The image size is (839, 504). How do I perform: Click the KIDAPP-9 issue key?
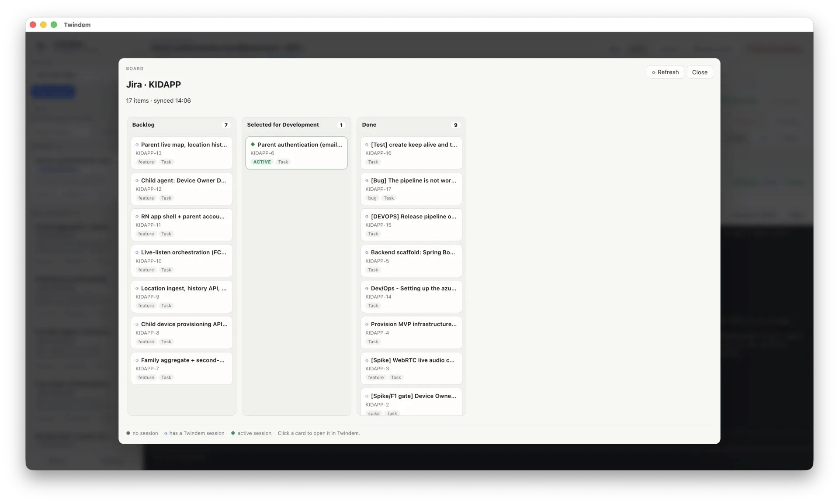click(147, 297)
